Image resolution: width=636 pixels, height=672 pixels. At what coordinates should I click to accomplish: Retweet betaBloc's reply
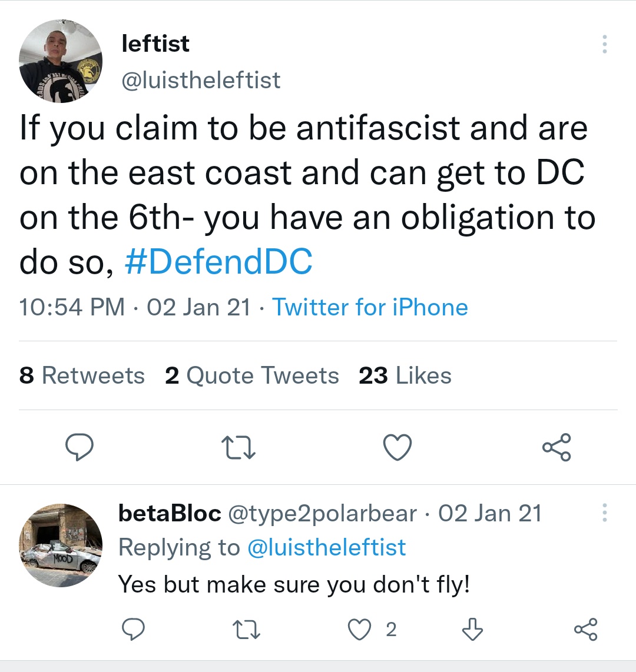click(246, 630)
